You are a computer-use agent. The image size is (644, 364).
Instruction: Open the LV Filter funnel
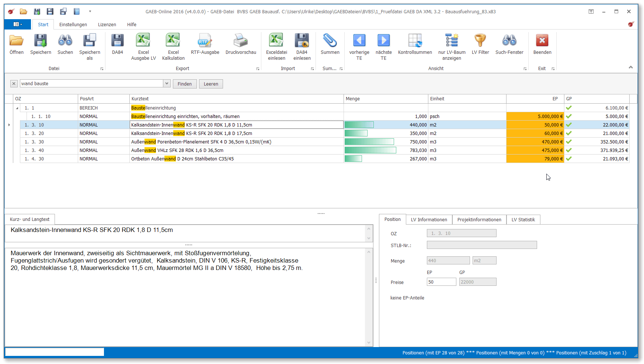point(480,41)
